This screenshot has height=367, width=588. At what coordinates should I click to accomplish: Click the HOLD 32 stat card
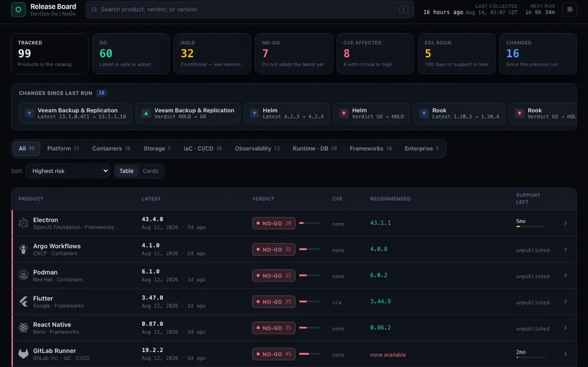pos(213,53)
